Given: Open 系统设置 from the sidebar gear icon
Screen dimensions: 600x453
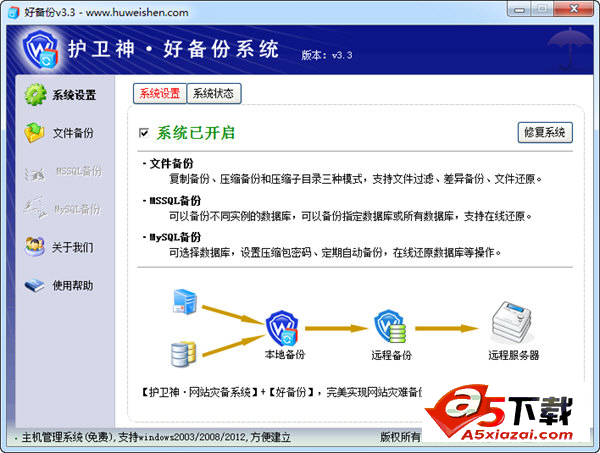Looking at the screenshot, I should point(35,95).
